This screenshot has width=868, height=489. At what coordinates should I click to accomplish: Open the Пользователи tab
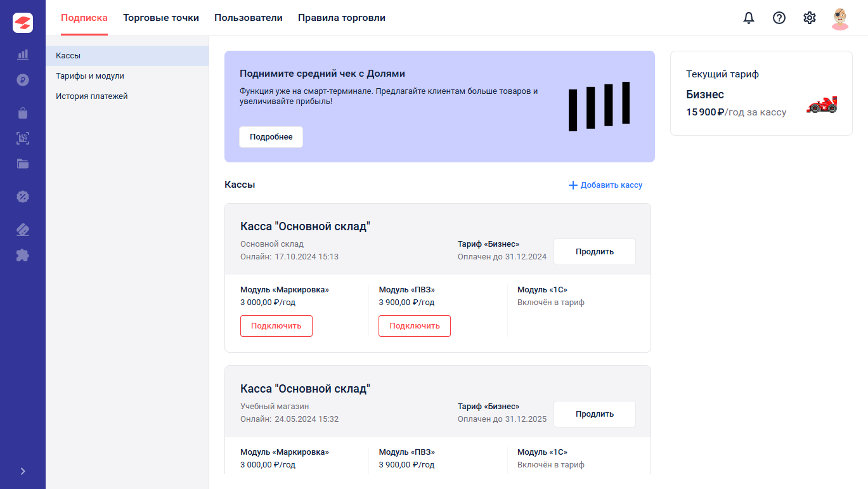pos(249,18)
